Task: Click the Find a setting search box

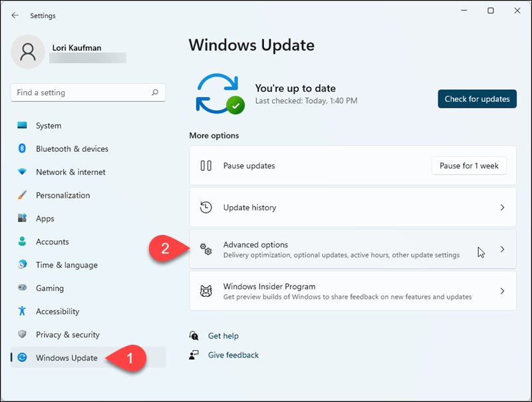Action: click(x=88, y=93)
